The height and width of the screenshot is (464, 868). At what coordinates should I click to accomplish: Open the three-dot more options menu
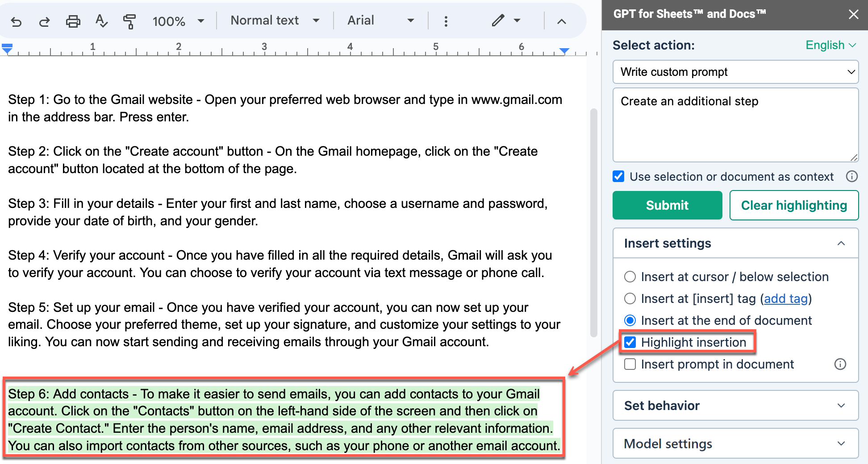pyautogui.click(x=446, y=21)
